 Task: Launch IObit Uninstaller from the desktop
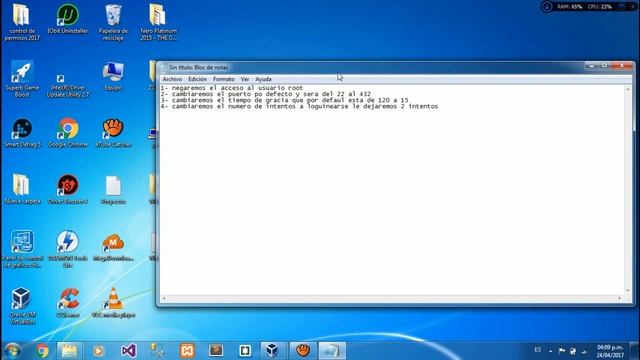click(68, 19)
